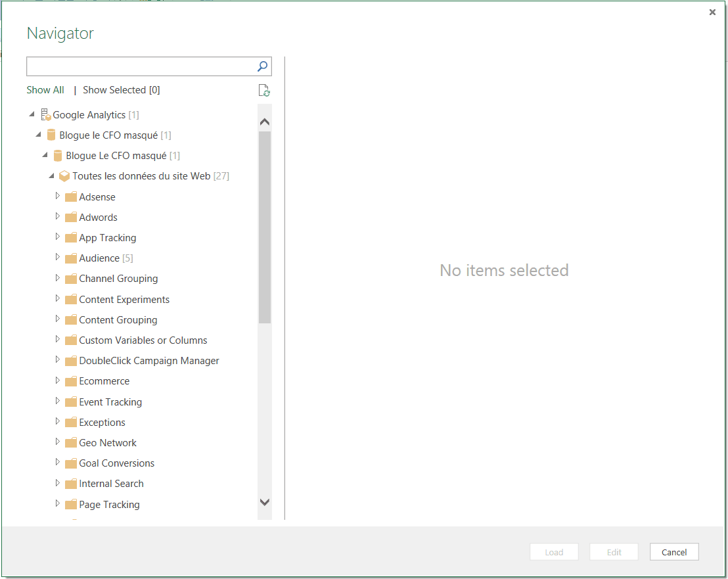The image size is (728, 579).
Task: Click the Geo Network folder icon
Action: [71, 443]
